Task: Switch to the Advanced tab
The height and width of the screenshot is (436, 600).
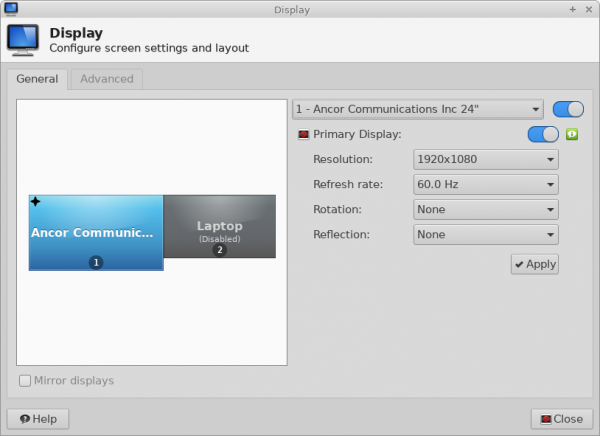Action: (x=107, y=79)
